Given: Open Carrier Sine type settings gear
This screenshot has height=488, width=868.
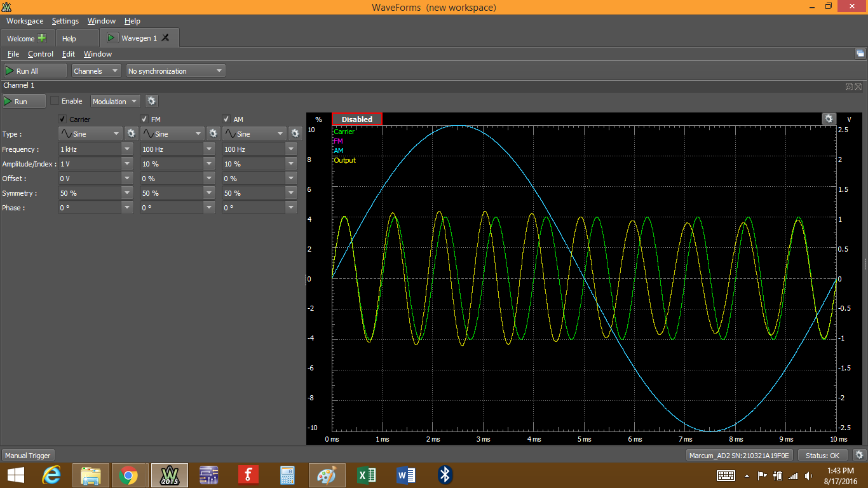Looking at the screenshot, I should coord(132,133).
